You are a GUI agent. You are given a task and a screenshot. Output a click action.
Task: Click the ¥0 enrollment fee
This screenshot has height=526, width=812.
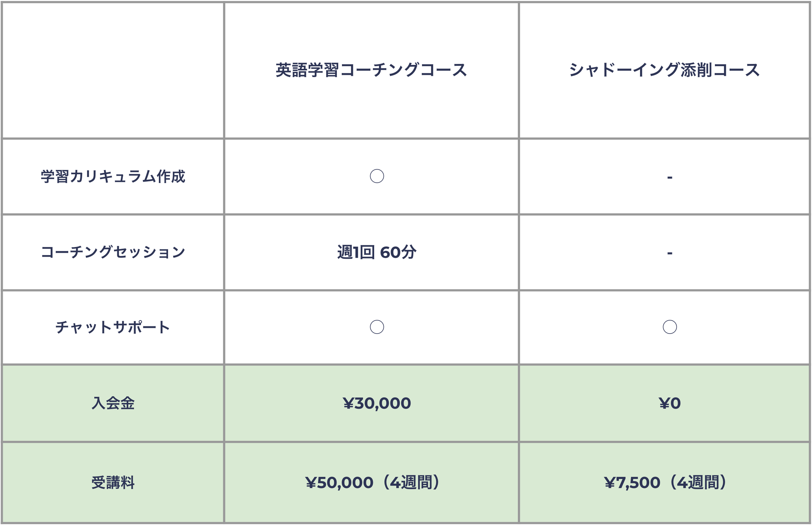pos(670,403)
